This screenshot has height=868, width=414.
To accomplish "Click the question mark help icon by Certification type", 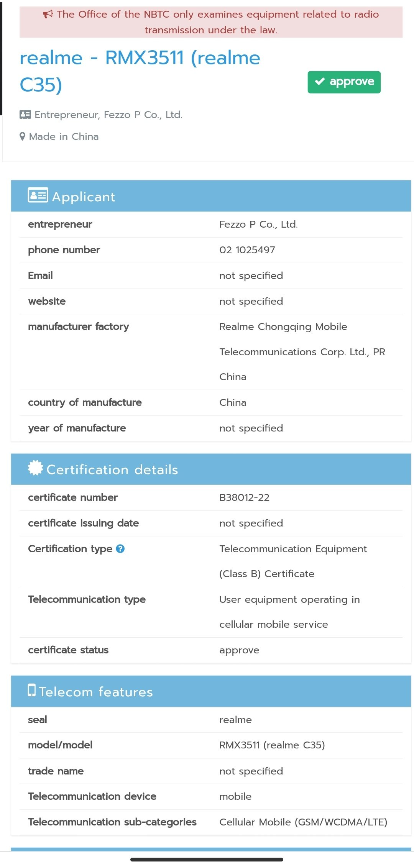I will [x=120, y=549].
